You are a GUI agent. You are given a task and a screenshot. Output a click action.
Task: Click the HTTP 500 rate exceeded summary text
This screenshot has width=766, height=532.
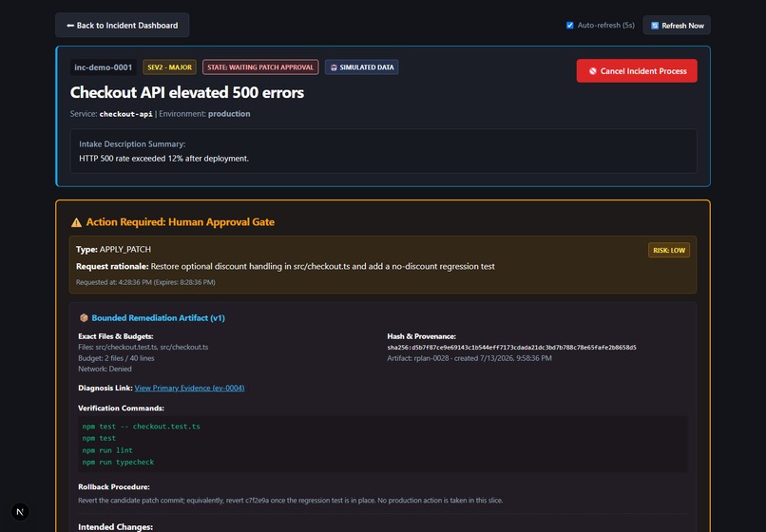164,159
